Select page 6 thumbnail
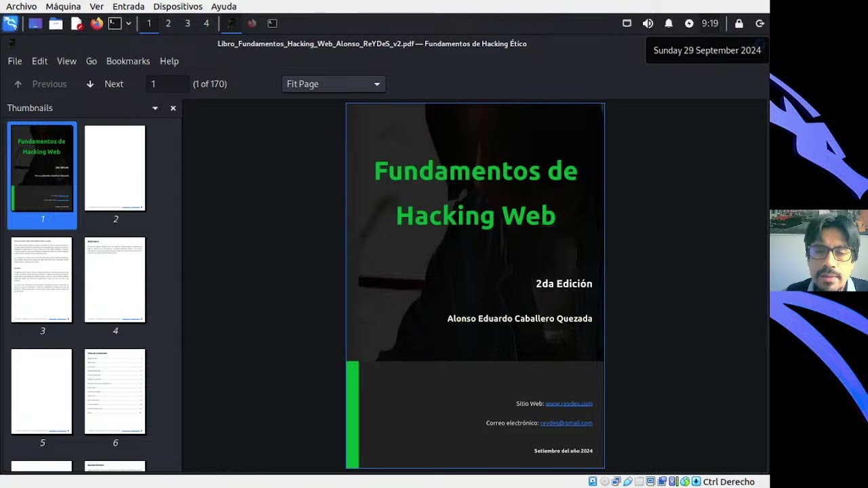Image resolution: width=868 pixels, height=488 pixels. 115,392
